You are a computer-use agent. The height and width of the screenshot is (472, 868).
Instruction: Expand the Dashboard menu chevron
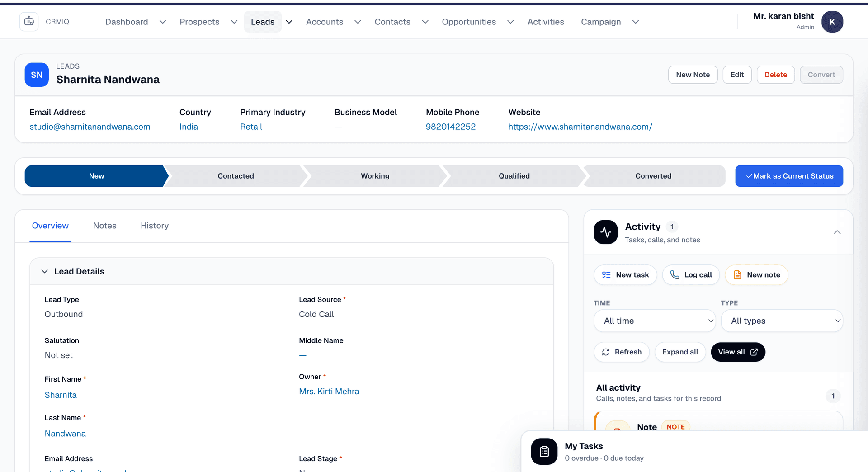click(163, 22)
